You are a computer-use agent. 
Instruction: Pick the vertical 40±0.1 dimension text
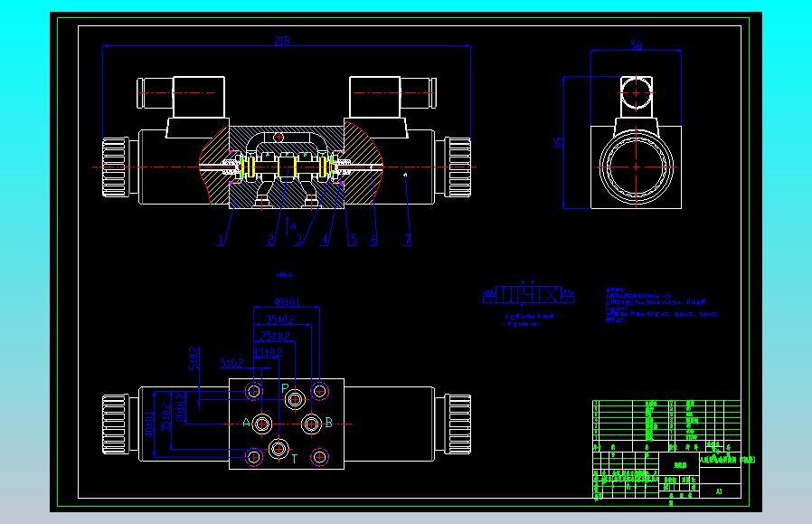(x=149, y=425)
